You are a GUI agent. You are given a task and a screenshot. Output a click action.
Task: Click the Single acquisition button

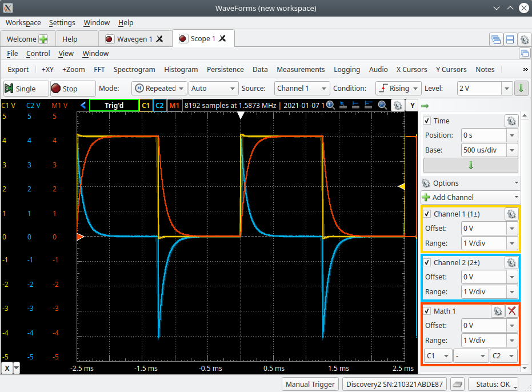pyautogui.click(x=26, y=89)
